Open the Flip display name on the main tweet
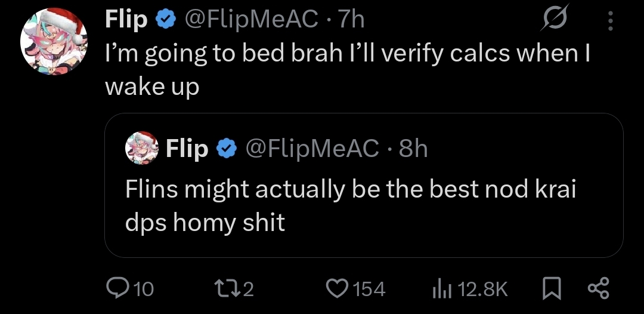The image size is (644, 314). coord(126,20)
